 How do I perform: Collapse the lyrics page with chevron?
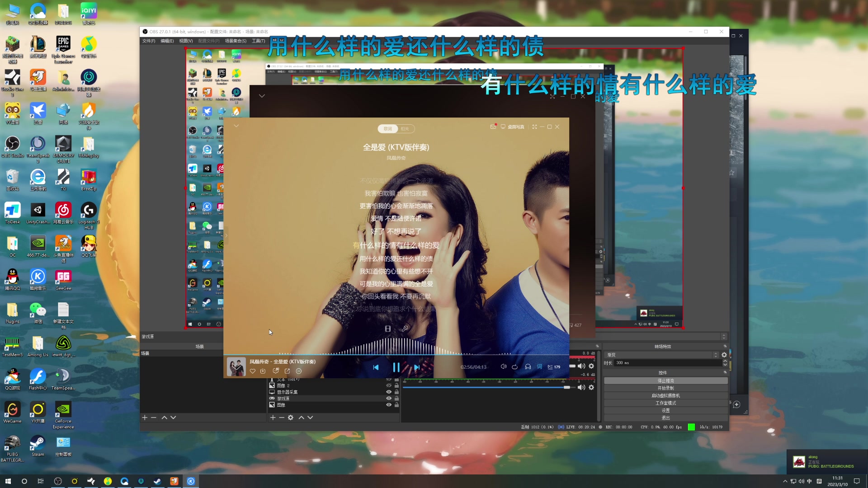click(x=236, y=126)
